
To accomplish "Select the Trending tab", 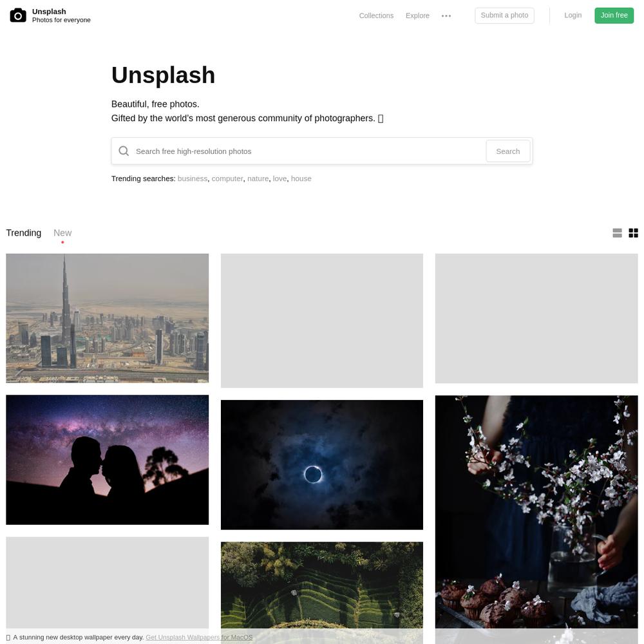I will tap(23, 233).
